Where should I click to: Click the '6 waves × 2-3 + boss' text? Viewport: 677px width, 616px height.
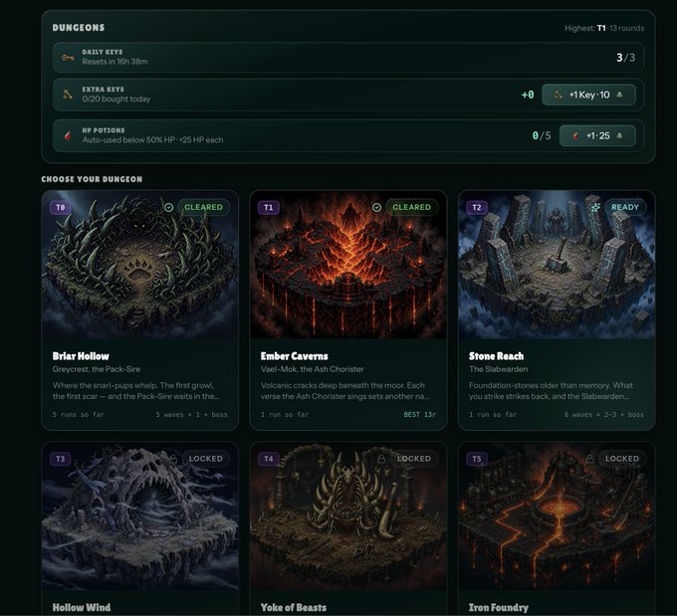click(603, 414)
